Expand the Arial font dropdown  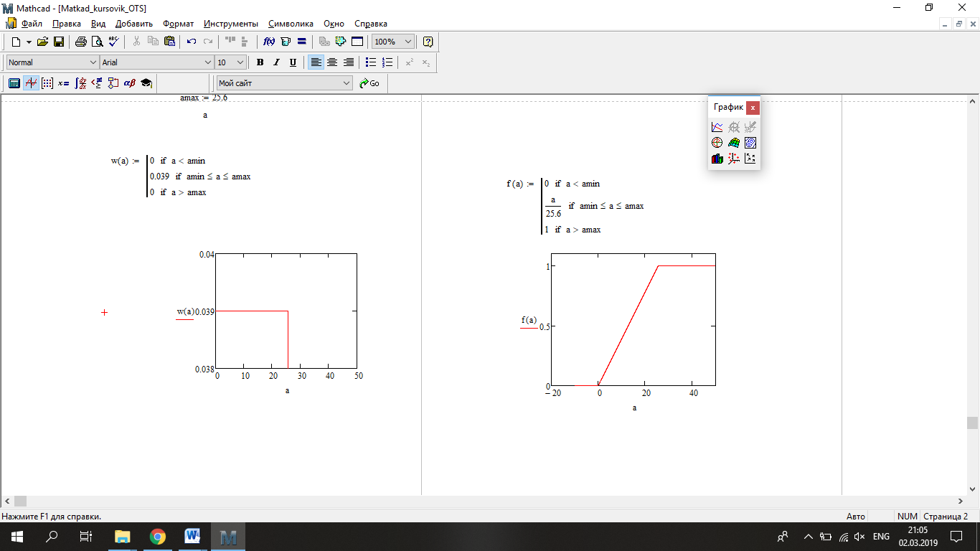click(x=208, y=62)
